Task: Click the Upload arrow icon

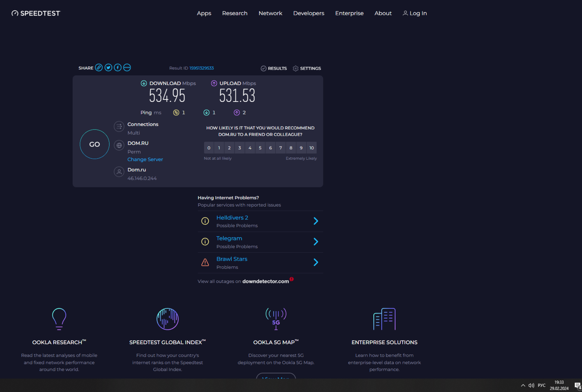Action: [x=214, y=83]
